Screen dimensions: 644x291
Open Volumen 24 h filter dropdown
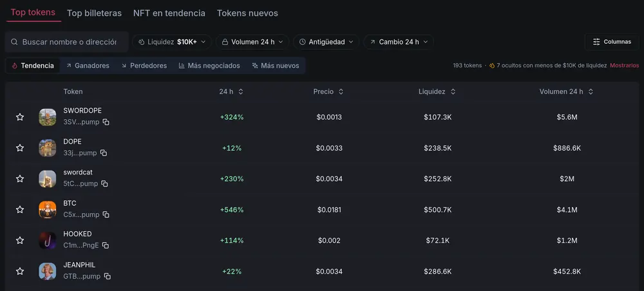point(252,42)
